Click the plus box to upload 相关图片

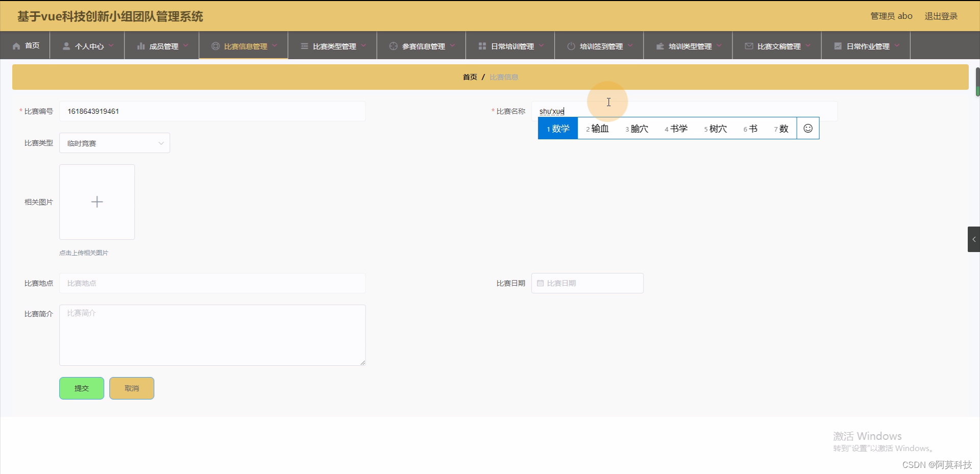96,202
